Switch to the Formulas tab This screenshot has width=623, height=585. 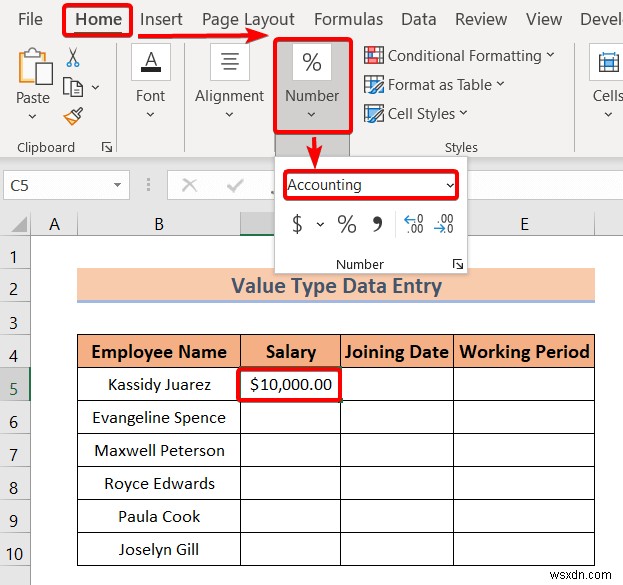348,19
